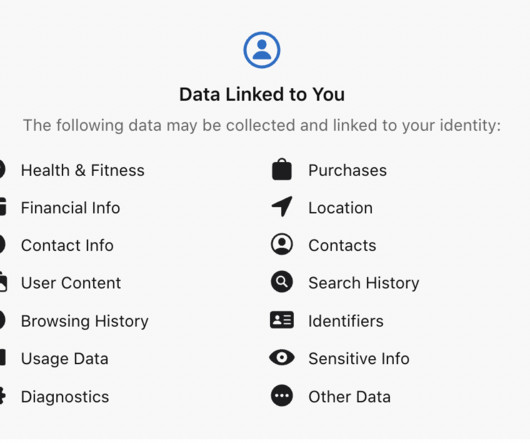This screenshot has height=443, width=530.
Task: Click the Identifiers ID card icon
Action: click(x=282, y=320)
